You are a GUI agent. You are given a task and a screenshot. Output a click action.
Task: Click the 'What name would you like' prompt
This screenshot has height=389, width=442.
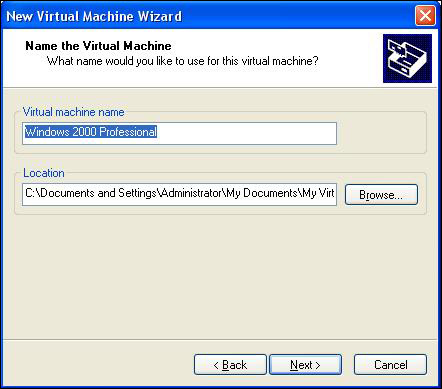tap(182, 61)
